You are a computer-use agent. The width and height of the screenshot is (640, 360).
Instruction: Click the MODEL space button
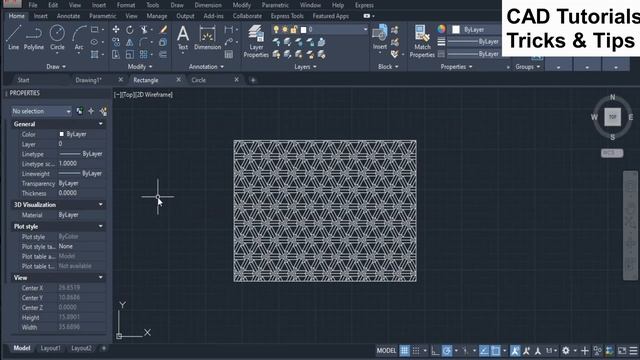coord(386,351)
